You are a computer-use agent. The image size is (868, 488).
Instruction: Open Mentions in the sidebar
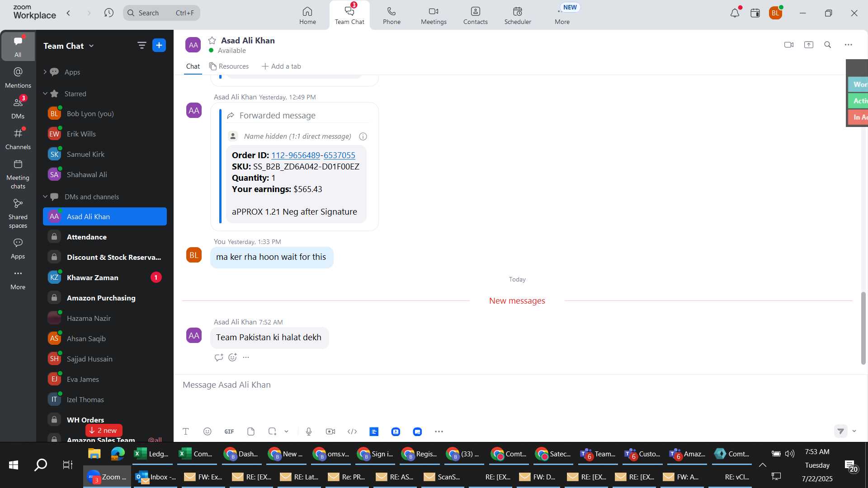point(18,77)
